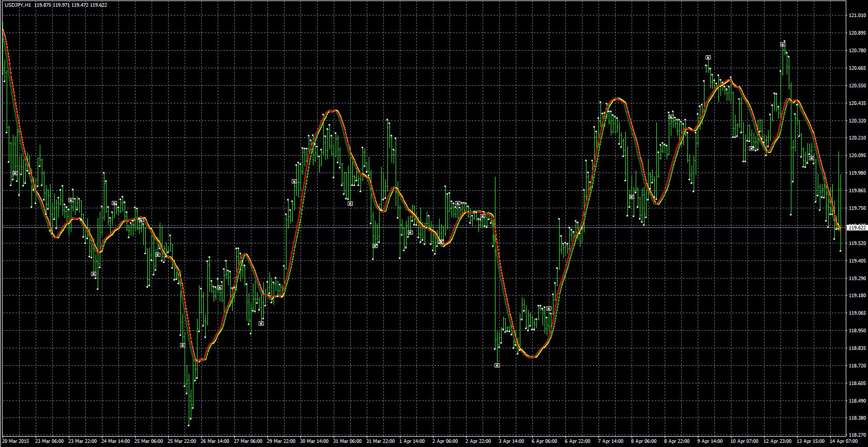Click the highlighted current price label 119.622

858,227
